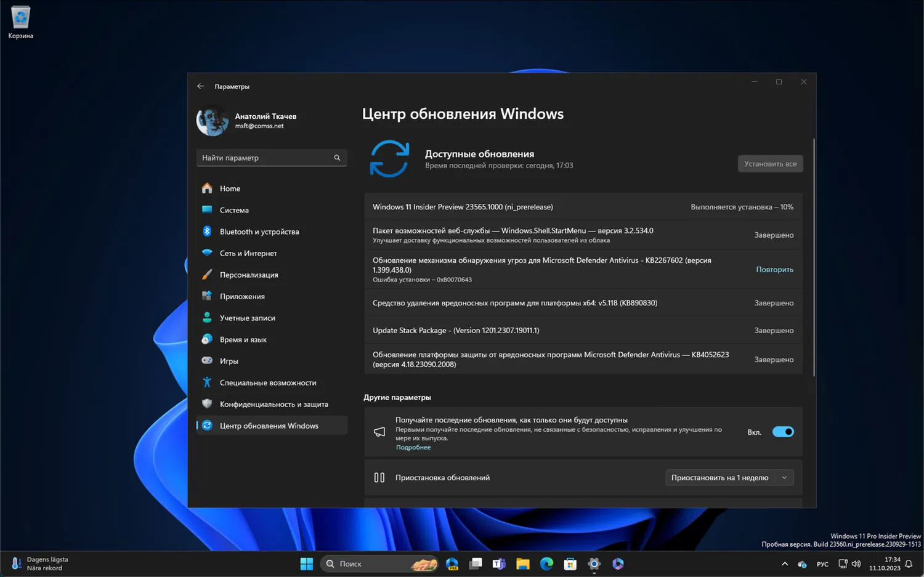The width and height of the screenshot is (924, 577).
Task: Disable receiving latest updates as soon as available
Action: coord(783,432)
